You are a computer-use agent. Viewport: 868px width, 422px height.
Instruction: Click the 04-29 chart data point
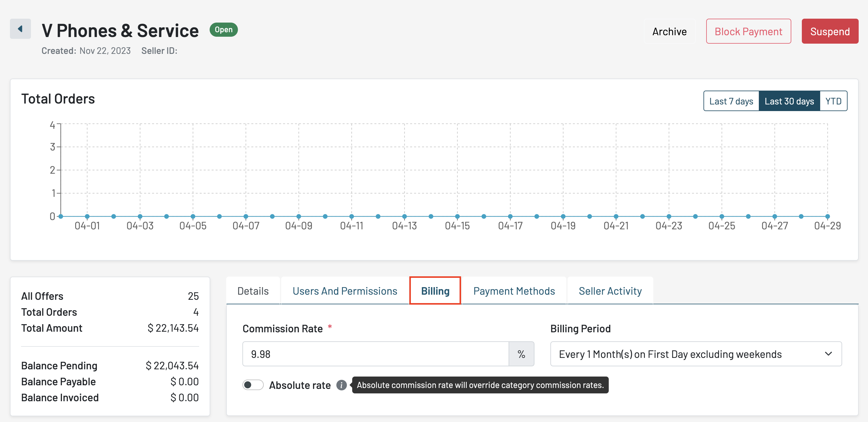pyautogui.click(x=827, y=216)
